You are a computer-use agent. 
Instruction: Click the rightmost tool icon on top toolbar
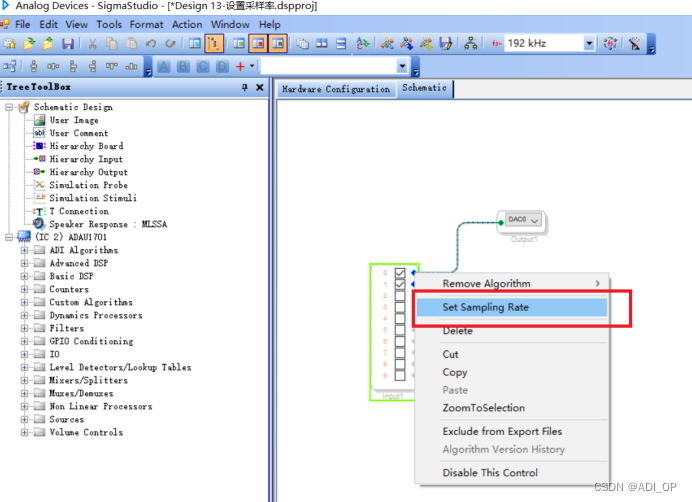[635, 43]
